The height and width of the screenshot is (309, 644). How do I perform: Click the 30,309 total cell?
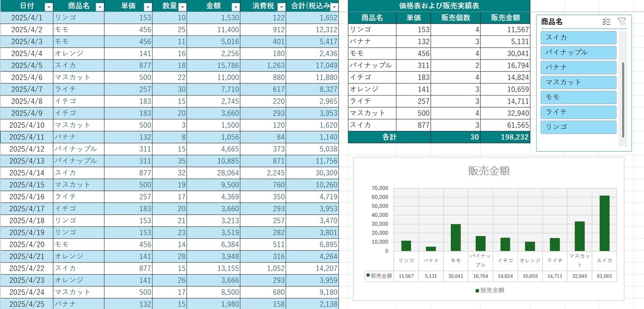tap(312, 173)
